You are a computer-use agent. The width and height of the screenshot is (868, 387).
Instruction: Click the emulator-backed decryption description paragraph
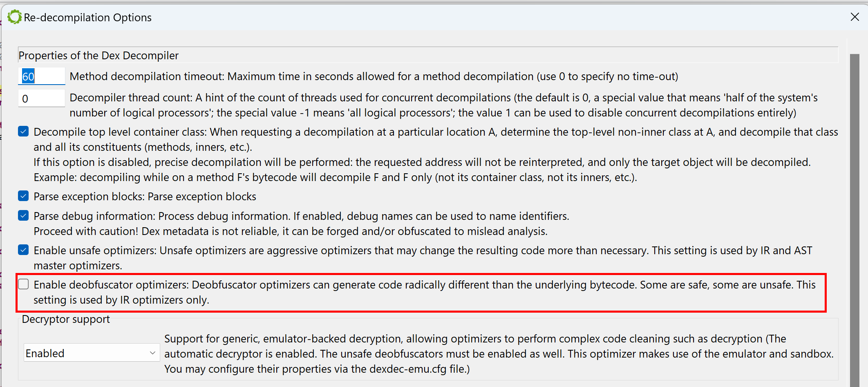click(x=499, y=354)
